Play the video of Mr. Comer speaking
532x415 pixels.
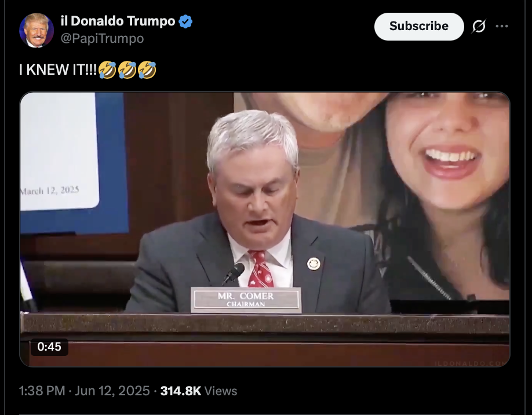[x=265, y=230]
